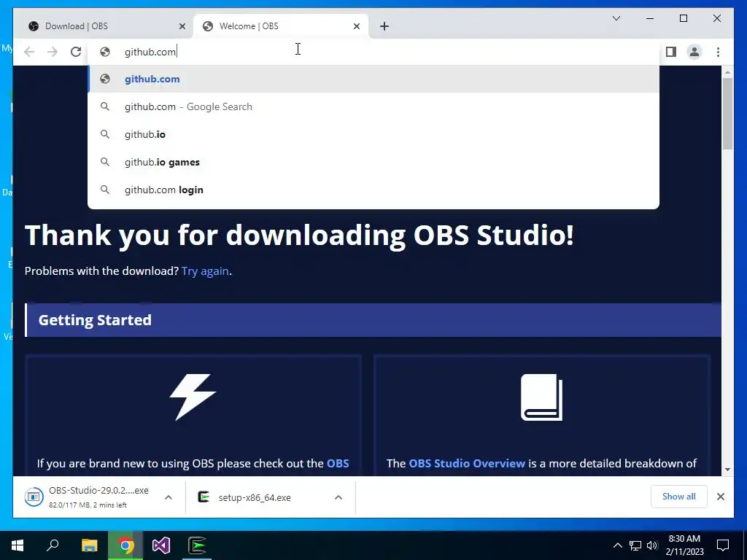The height and width of the screenshot is (560, 747).
Task: Open the OBS link in quick start text
Action: 338,463
